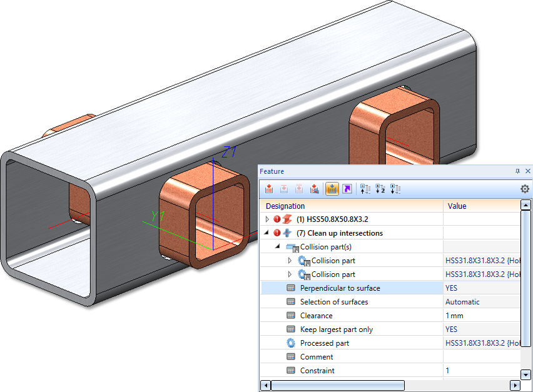The height and width of the screenshot is (392, 533).
Task: Click the steel beam icon of HSS50.8X50.8X3.2
Action: pyautogui.click(x=287, y=219)
